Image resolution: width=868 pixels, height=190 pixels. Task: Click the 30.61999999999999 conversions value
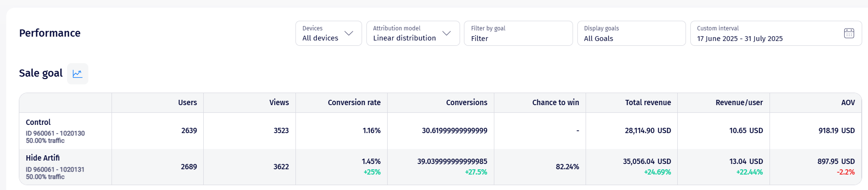point(454,131)
